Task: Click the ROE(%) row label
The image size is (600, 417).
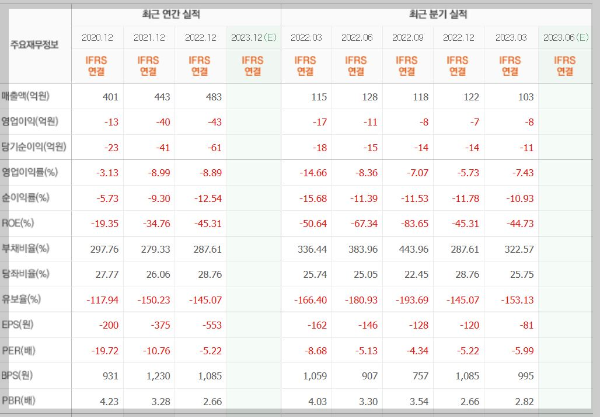Action: click(18, 223)
